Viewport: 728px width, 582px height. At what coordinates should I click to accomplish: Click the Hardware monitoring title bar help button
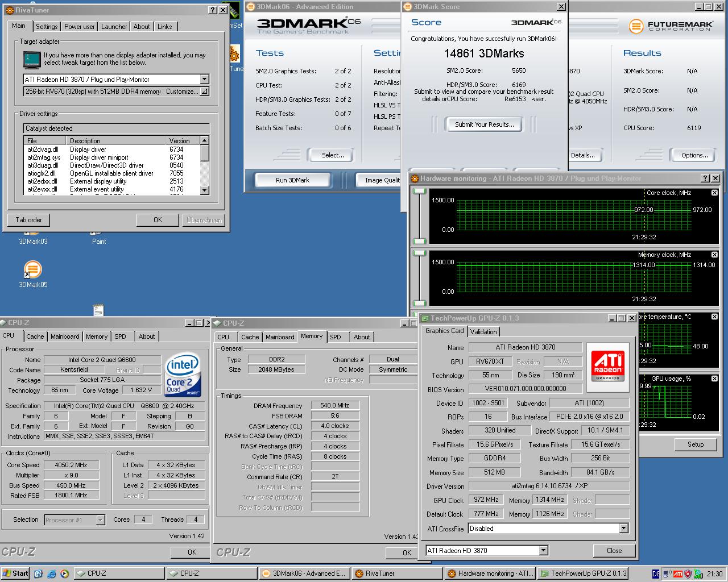click(x=705, y=178)
